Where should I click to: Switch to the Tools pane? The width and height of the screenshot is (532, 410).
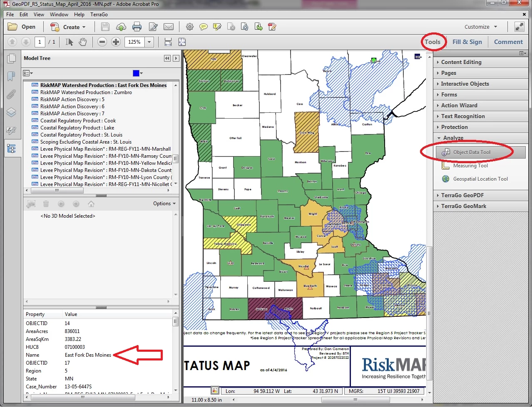tap(433, 42)
